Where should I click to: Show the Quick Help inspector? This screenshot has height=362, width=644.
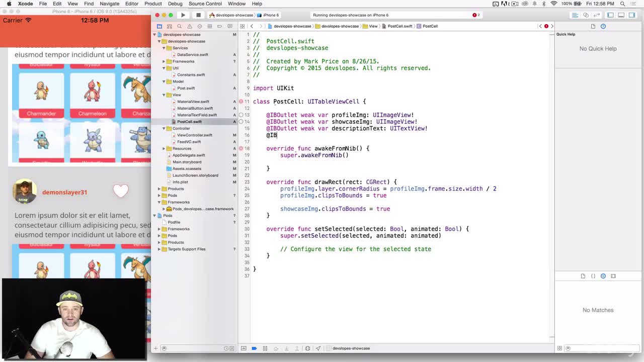pos(603,26)
